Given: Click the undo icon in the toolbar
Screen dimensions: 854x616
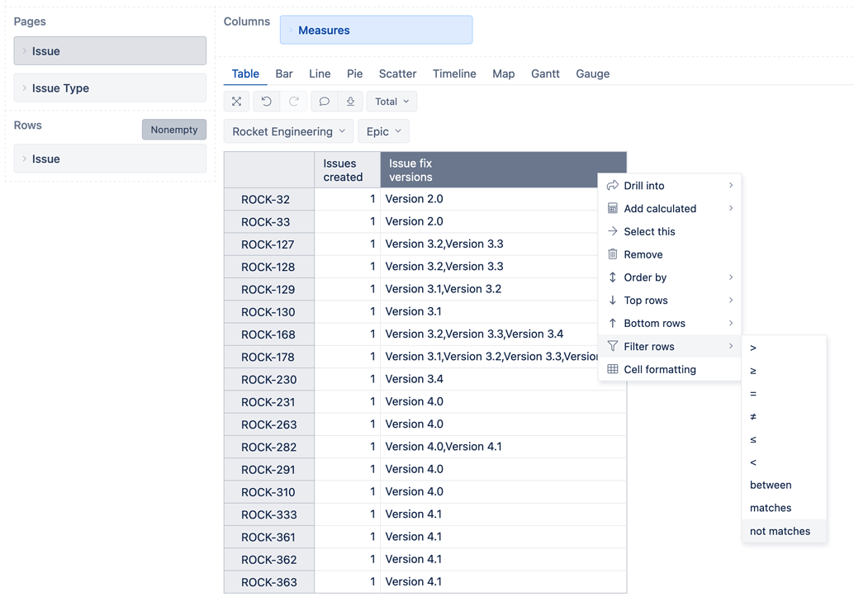Looking at the screenshot, I should (265, 101).
